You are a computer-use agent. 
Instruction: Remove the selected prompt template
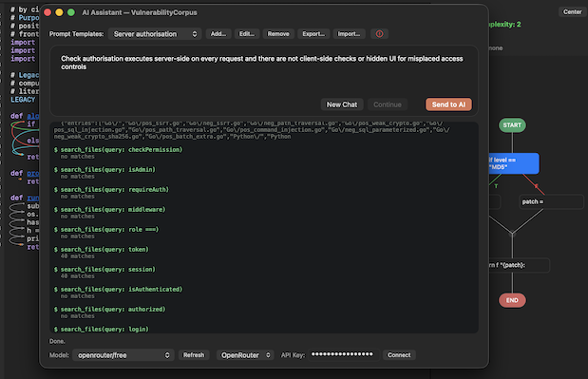click(x=278, y=34)
